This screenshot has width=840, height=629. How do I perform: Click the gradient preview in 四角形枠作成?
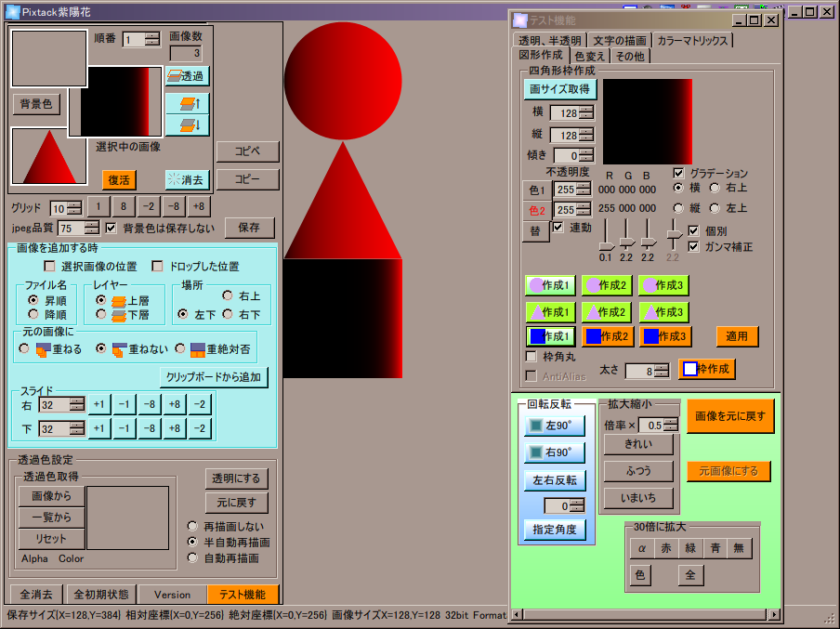[648, 122]
